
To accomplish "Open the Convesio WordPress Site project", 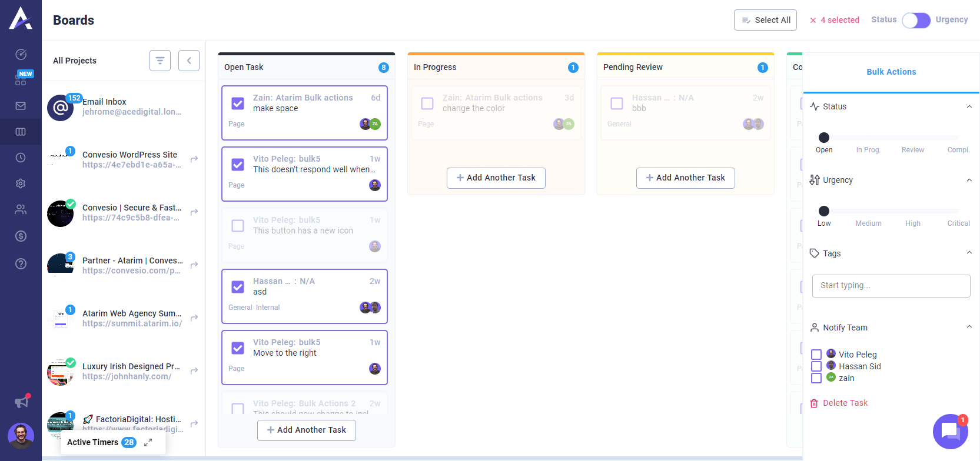I will tap(132, 159).
